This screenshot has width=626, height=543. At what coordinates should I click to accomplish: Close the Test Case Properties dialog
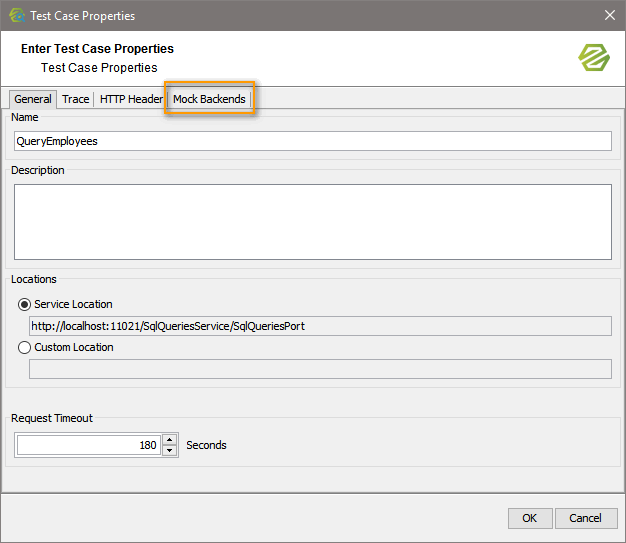click(609, 15)
